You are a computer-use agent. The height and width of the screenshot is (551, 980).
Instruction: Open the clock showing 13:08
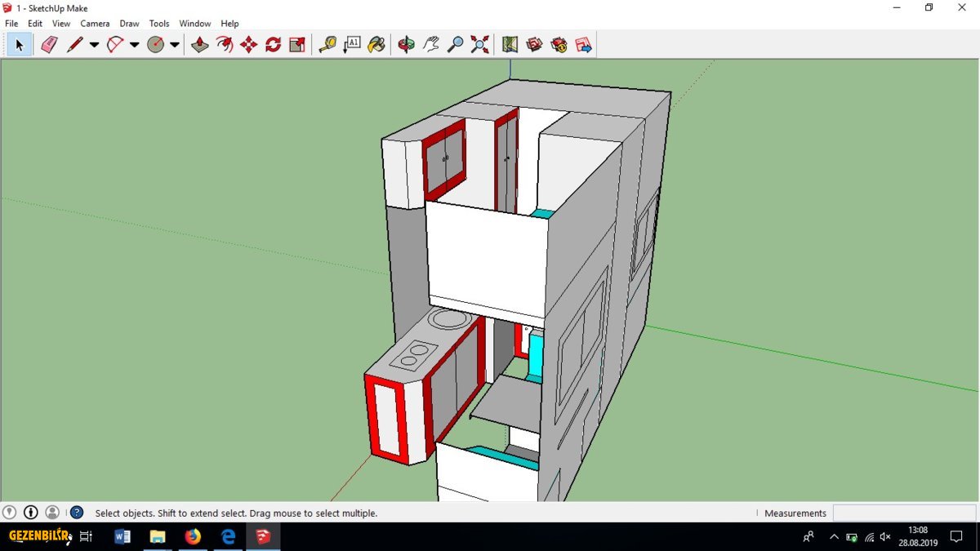pyautogui.click(x=918, y=536)
